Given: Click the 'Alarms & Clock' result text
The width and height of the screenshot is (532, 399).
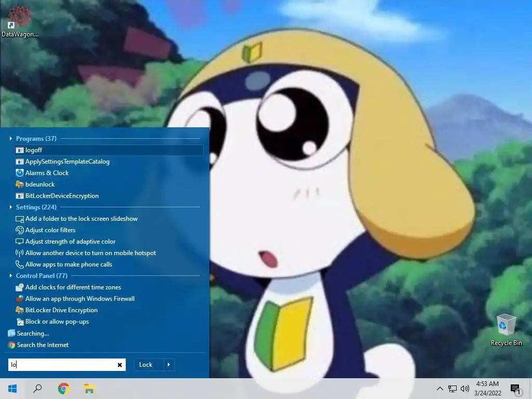Looking at the screenshot, I should click(47, 172).
